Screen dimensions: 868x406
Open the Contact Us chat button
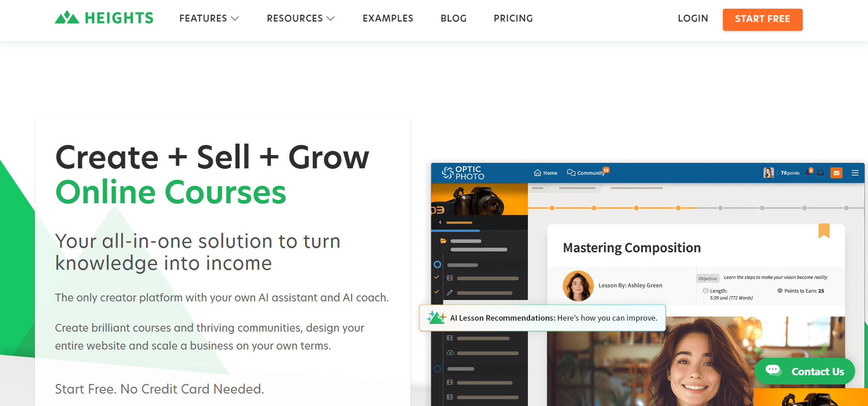(805, 371)
